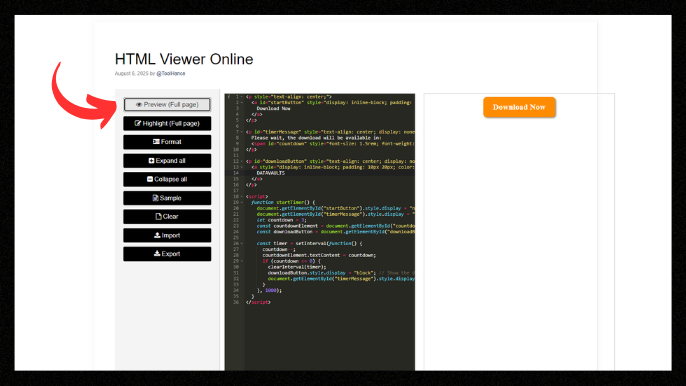686x386 pixels.
Task: Collapse the fold arrow on code line 2
Action: coord(242,102)
